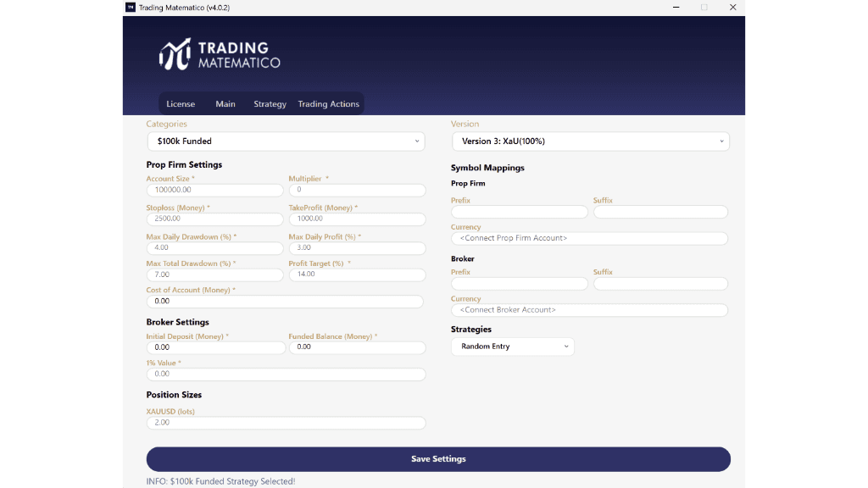868x488 pixels.
Task: Select the Main tab
Action: (225, 103)
